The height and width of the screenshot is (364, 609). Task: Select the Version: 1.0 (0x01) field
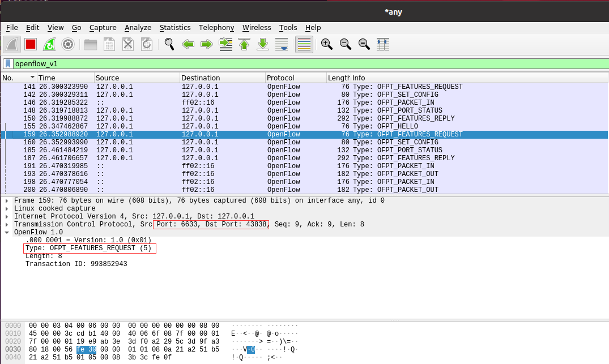click(x=88, y=240)
